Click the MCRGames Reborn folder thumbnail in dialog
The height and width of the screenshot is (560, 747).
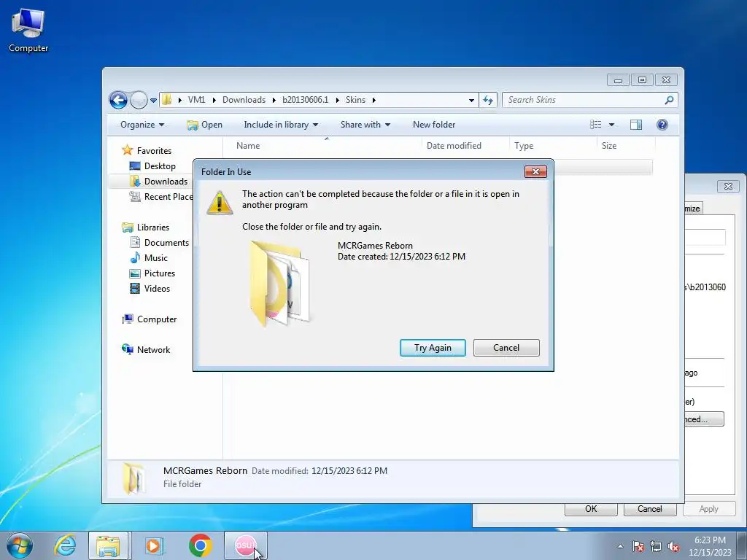pyautogui.click(x=280, y=284)
